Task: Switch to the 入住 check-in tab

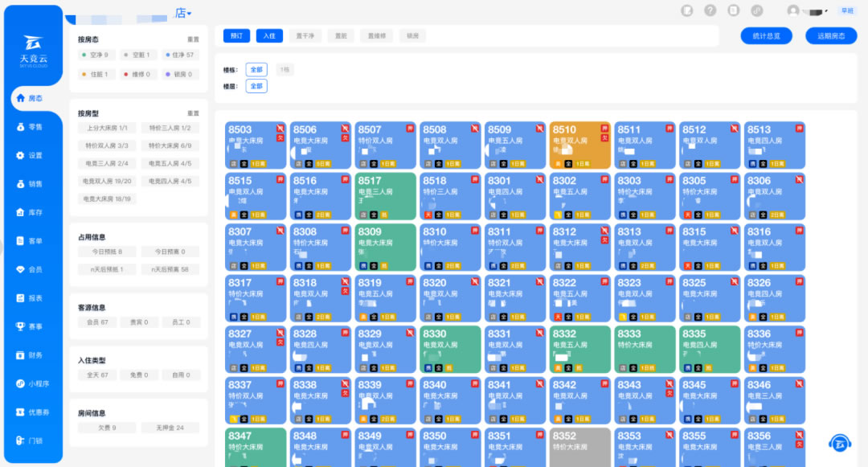Action: 269,36
